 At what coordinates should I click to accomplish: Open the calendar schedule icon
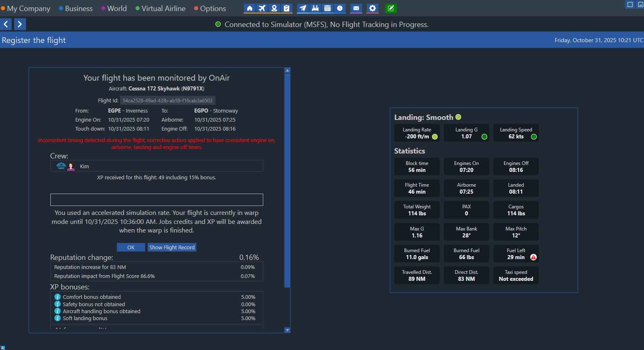pos(328,8)
